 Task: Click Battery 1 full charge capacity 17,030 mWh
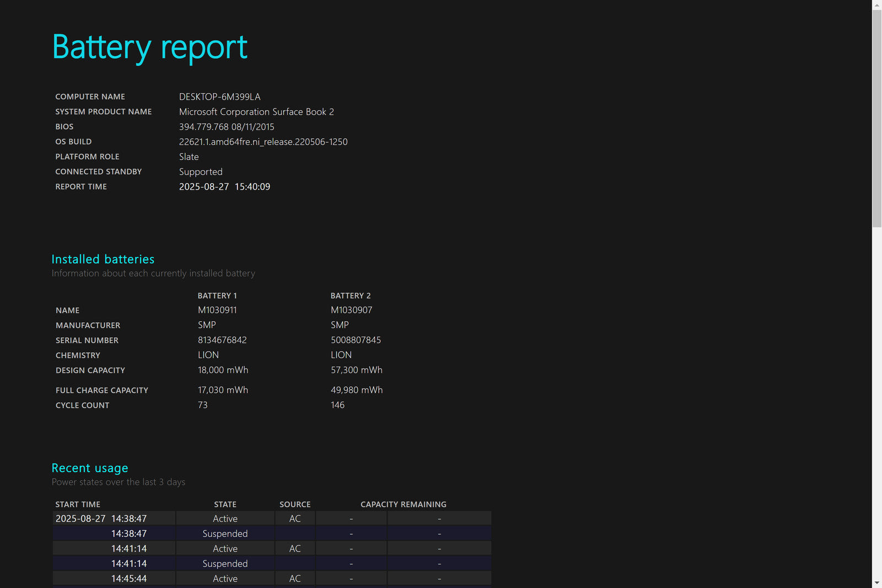click(223, 390)
